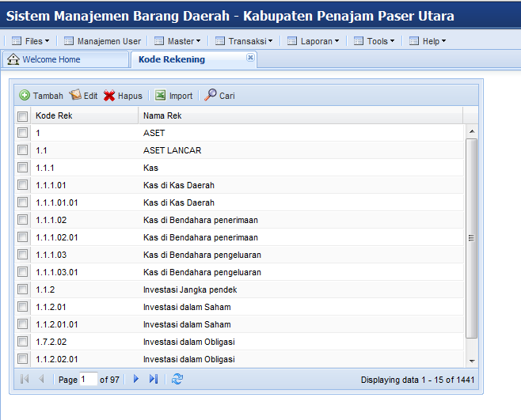This screenshot has height=420, width=521.
Task: Click the vertical scrollbar thumb
Action: point(471,238)
